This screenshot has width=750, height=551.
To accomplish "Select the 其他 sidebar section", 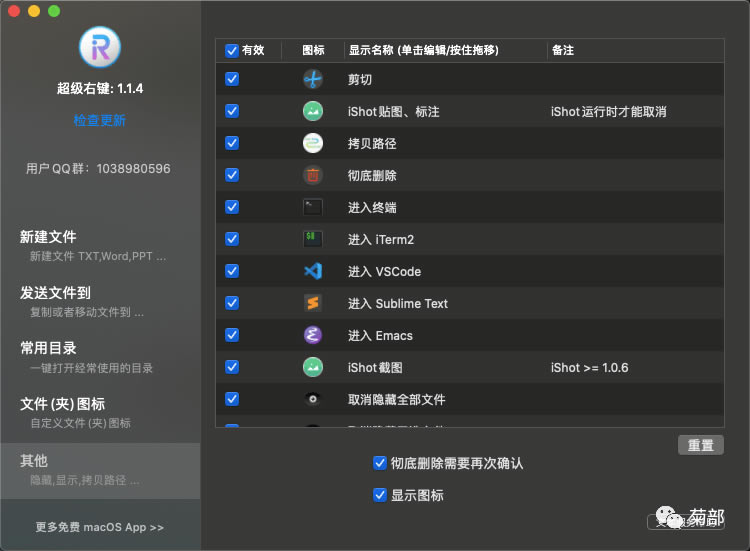I will [x=100, y=471].
